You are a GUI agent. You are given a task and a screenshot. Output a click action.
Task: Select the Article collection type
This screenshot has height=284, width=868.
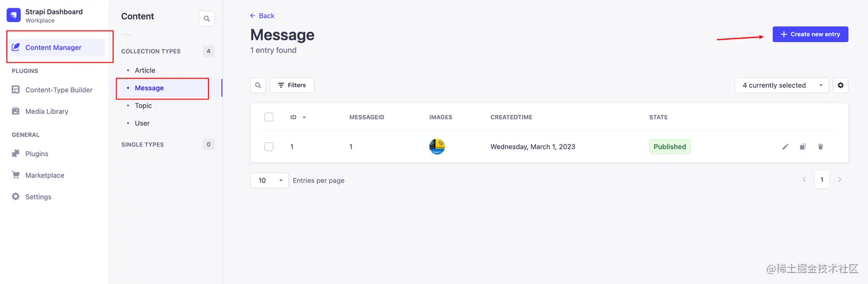(145, 70)
